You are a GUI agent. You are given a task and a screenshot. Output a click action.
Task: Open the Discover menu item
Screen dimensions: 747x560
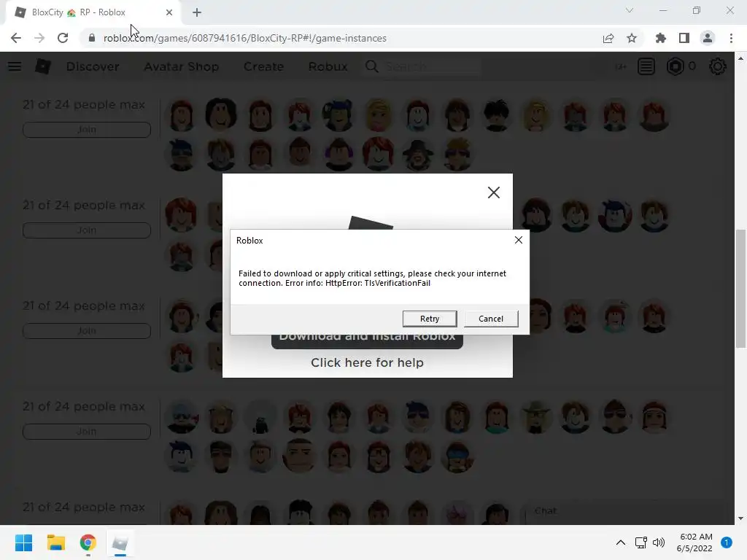(x=93, y=66)
